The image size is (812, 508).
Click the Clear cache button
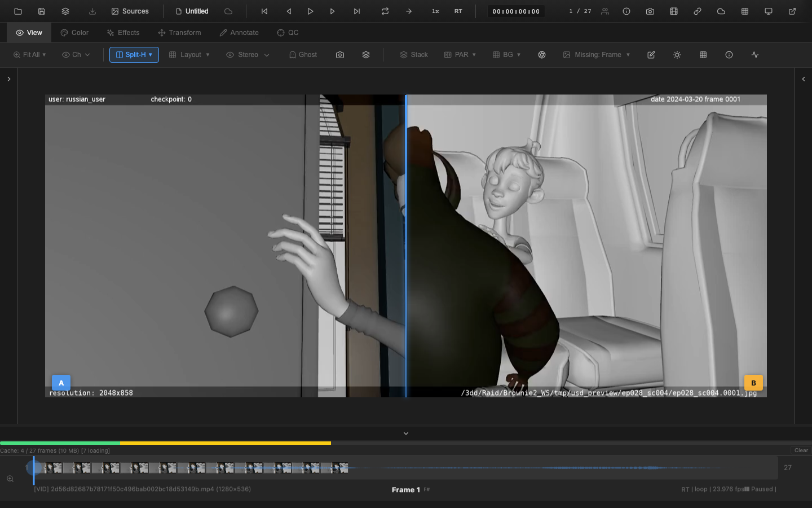tap(800, 450)
